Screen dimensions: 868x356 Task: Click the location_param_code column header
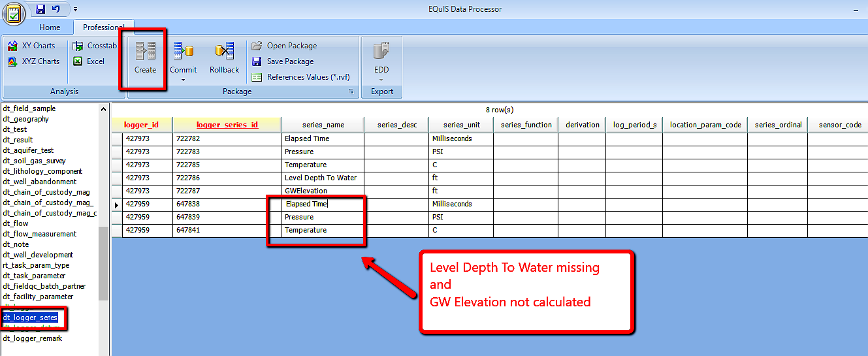point(705,125)
